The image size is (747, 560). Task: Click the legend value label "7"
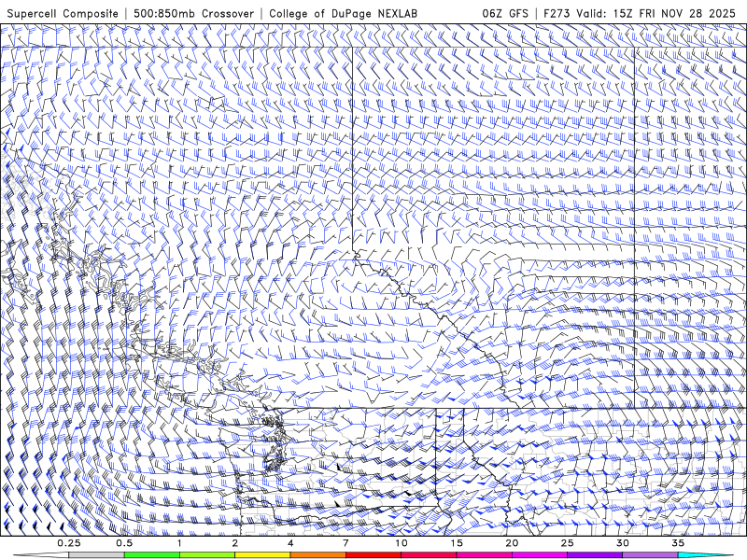click(345, 543)
